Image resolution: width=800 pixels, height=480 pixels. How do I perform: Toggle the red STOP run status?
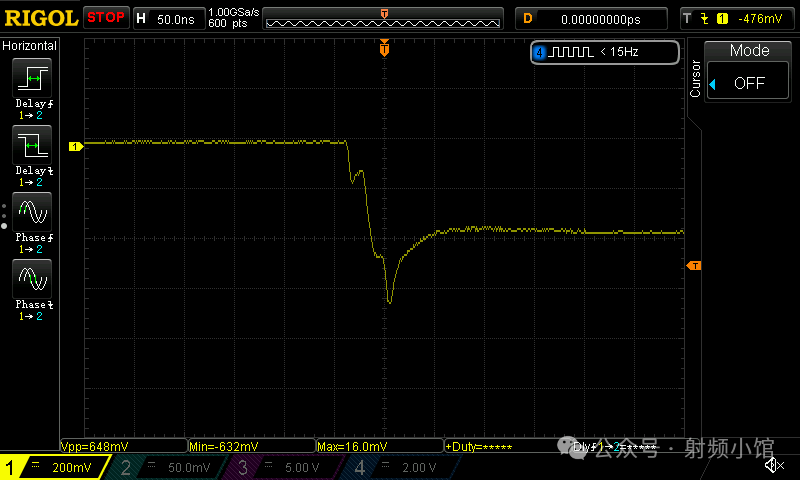(106, 17)
